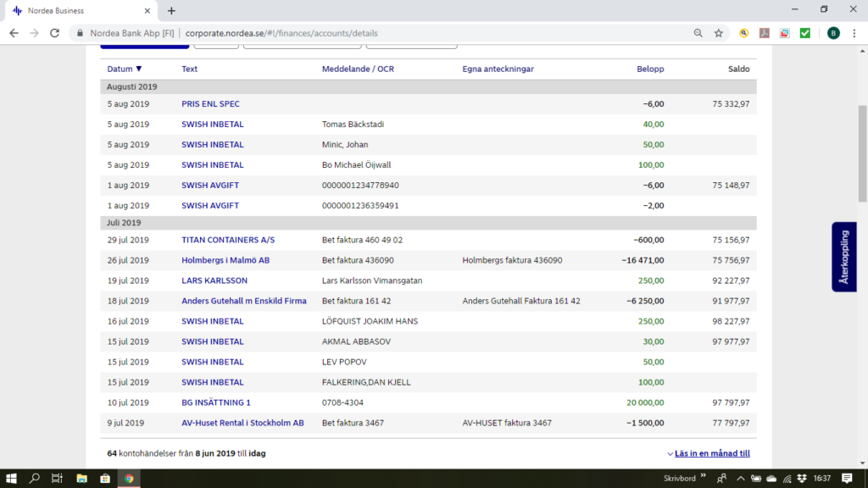Bookmark this page with the star icon
The width and height of the screenshot is (868, 488).
coord(719,33)
